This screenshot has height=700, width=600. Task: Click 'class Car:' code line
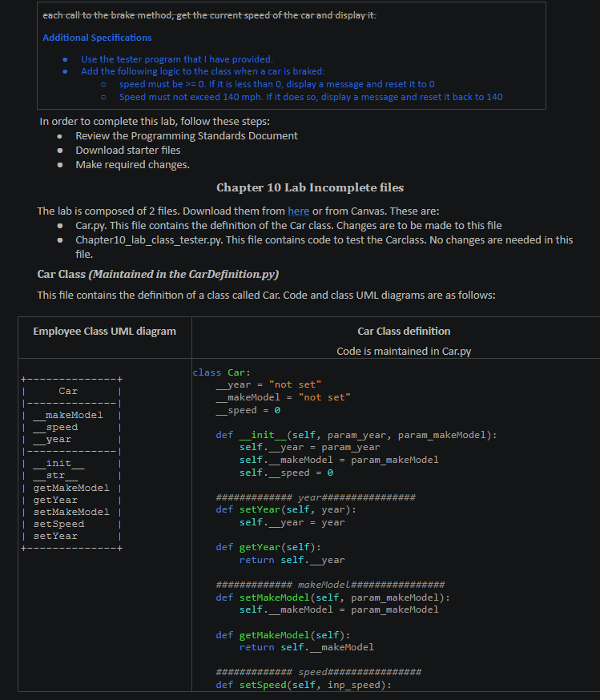221,372
